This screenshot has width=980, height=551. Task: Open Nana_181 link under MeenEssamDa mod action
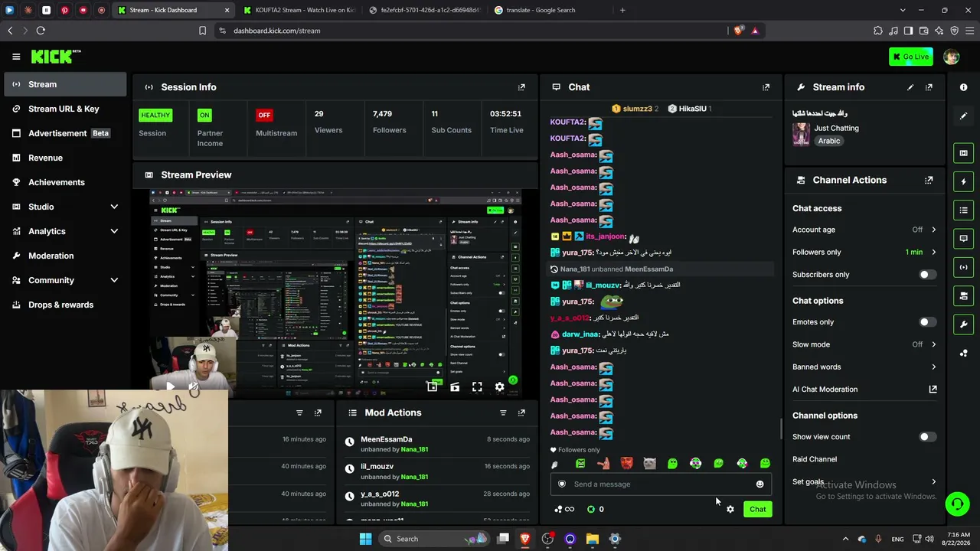coord(414,450)
